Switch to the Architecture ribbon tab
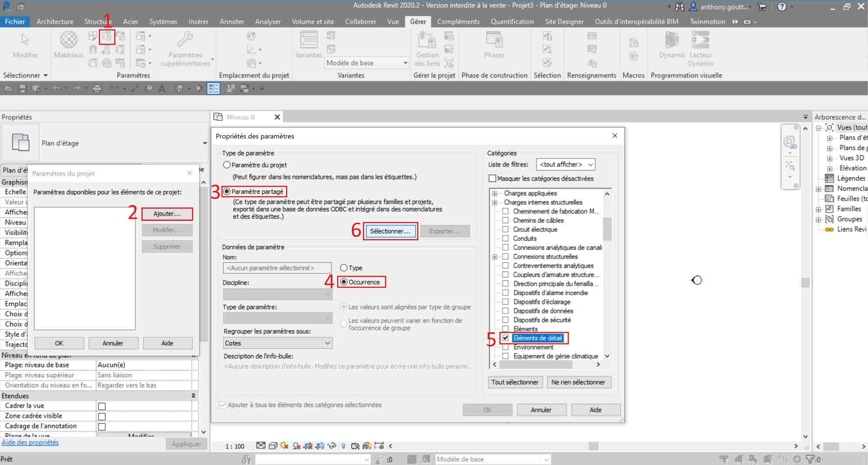This screenshot has width=868, height=465. [x=55, y=21]
